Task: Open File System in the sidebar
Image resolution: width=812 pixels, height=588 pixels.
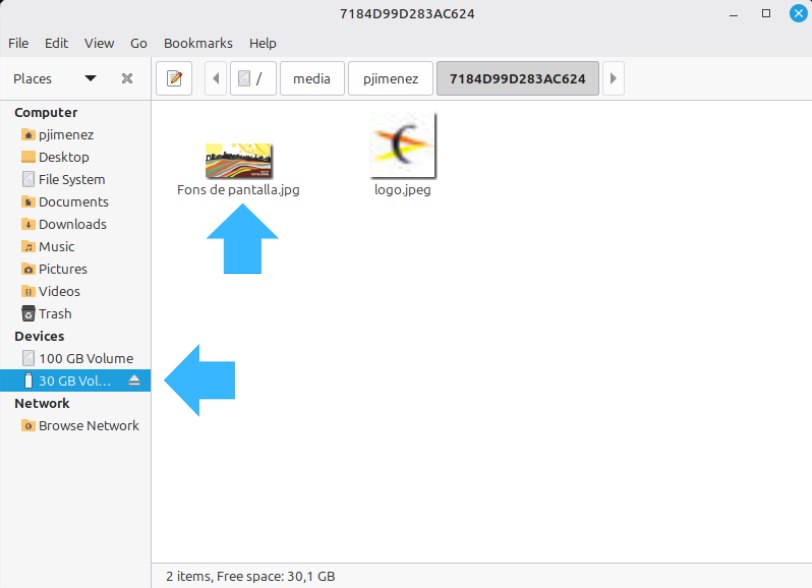Action: pyautogui.click(x=71, y=180)
